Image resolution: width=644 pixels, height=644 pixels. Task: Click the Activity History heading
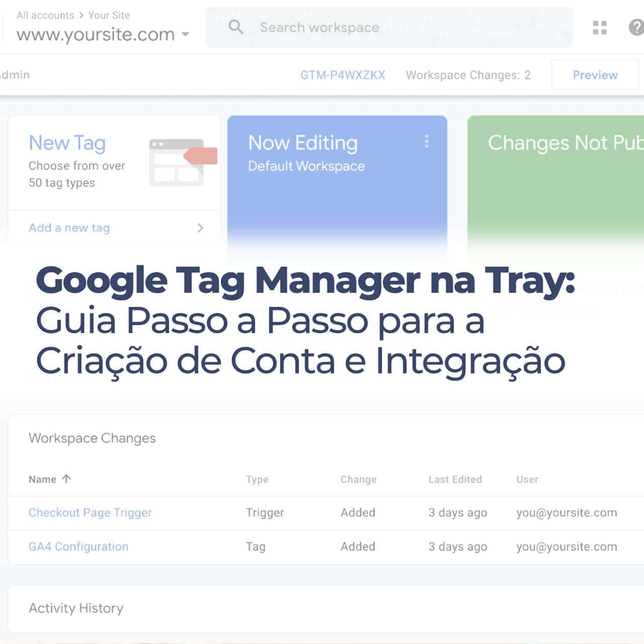(76, 608)
